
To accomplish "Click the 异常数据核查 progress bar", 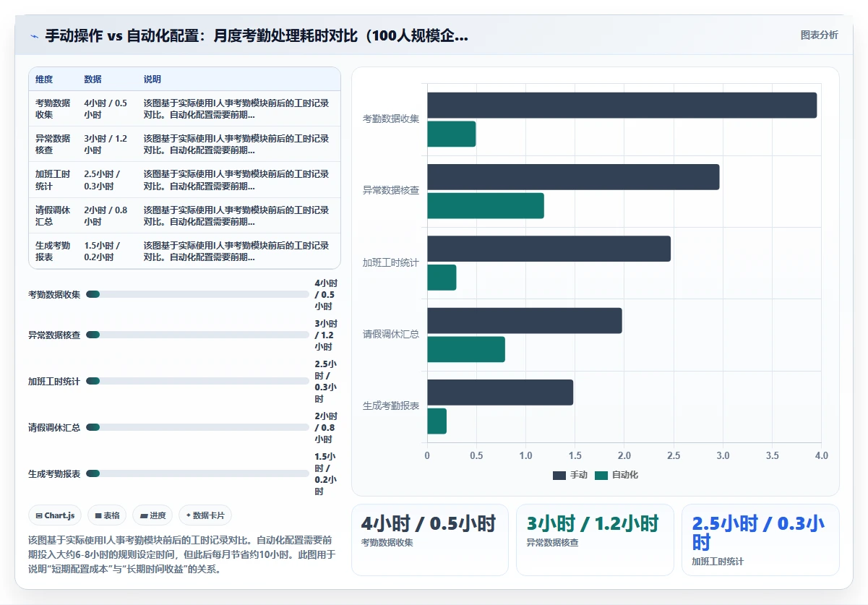I will tap(197, 335).
